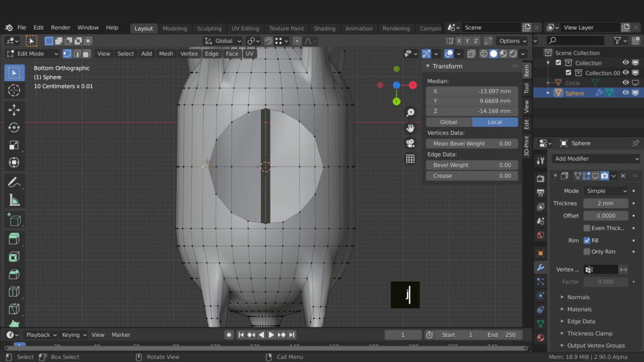644x362 pixels.
Task: Select the Rotate tool in left toolbar
Action: [x=14, y=128]
